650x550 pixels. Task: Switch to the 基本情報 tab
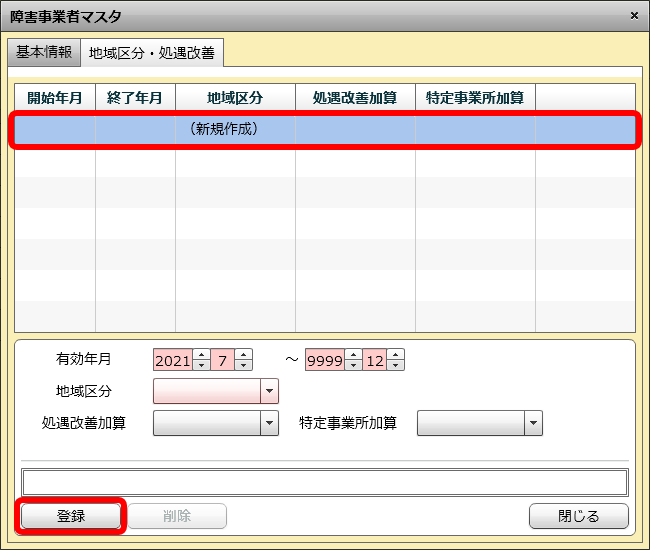pos(43,51)
